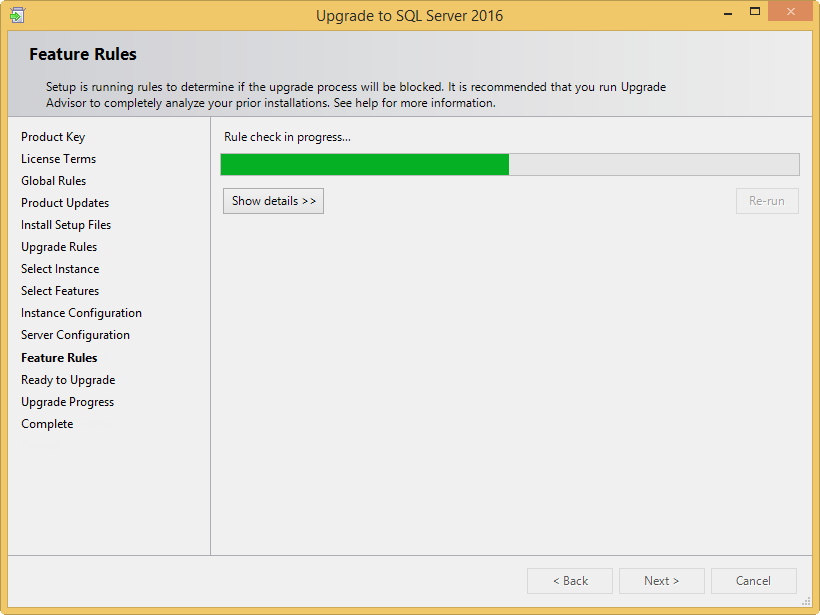Click the green rule check progress bar
820x615 pixels.
510,164
